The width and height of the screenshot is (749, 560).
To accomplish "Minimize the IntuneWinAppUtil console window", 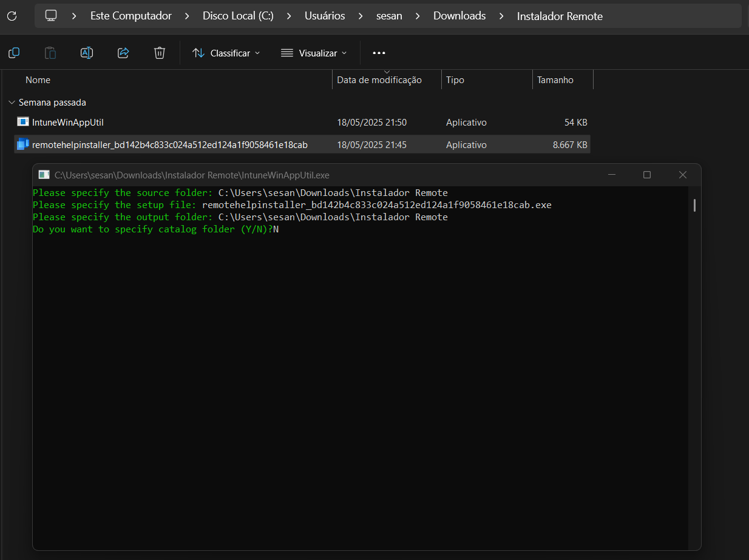I will point(611,175).
